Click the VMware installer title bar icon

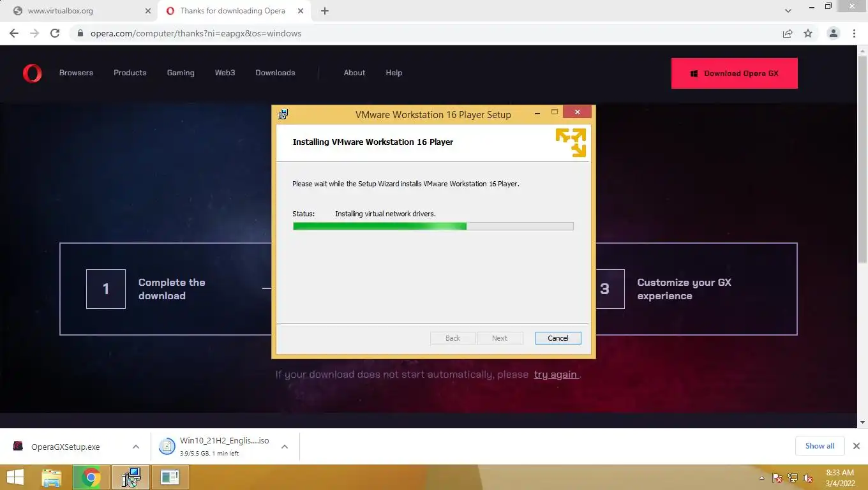[x=283, y=114]
